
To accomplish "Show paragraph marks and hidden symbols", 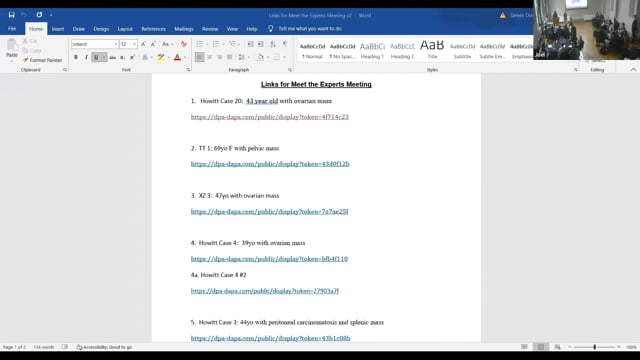I will pos(285,44).
